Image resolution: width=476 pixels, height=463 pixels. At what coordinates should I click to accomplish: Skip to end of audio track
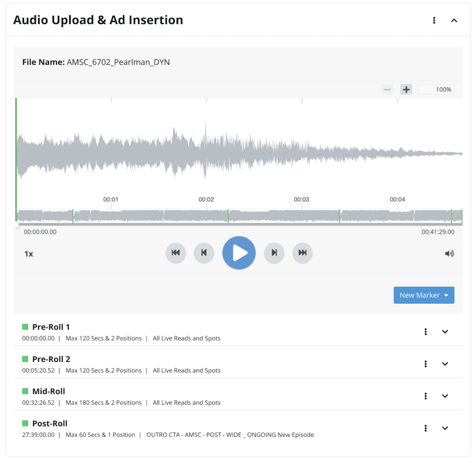[x=302, y=253]
